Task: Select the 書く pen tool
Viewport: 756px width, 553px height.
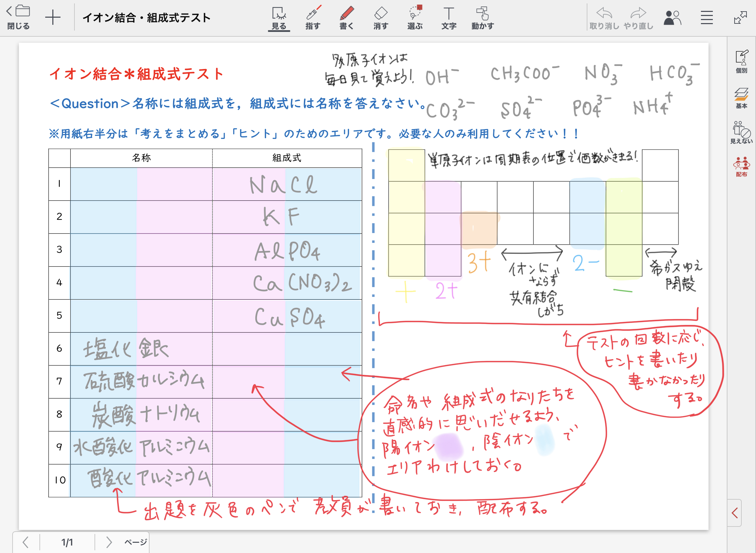Action: pos(346,18)
